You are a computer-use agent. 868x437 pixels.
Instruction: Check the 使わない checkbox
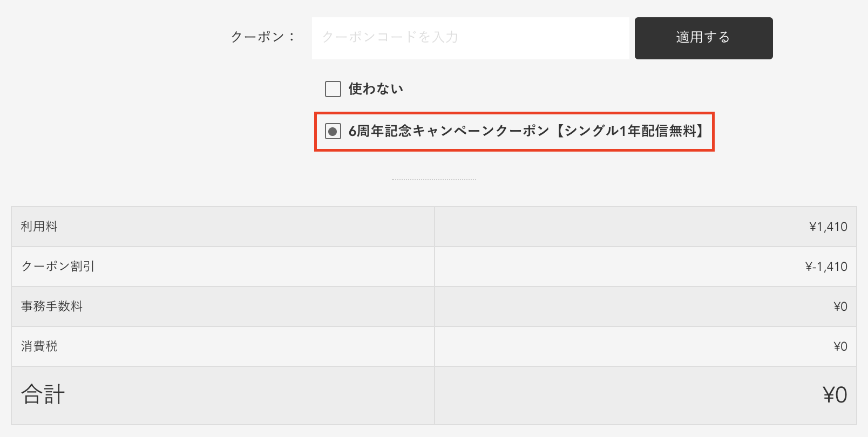pyautogui.click(x=333, y=89)
